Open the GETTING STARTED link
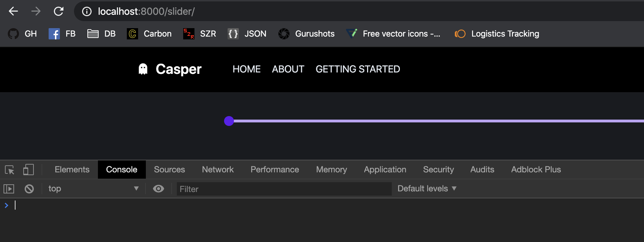 [358, 69]
